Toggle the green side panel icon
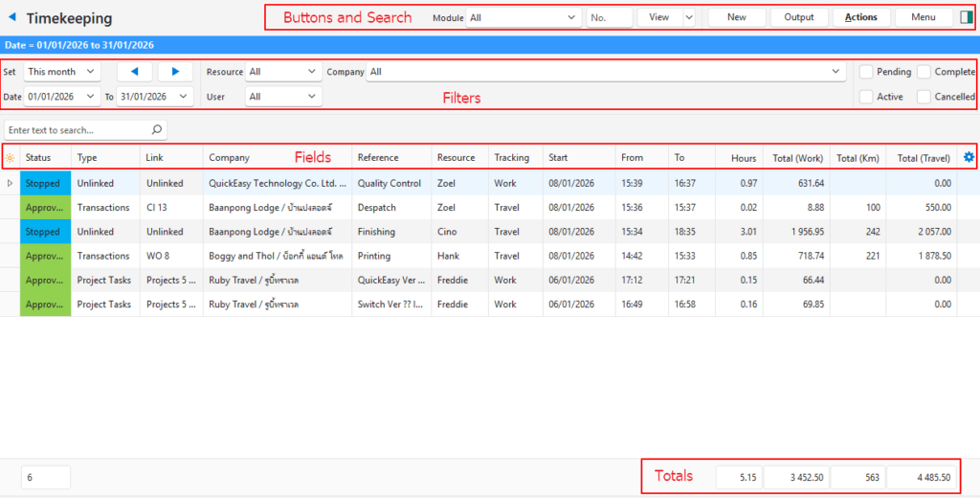 (x=966, y=17)
